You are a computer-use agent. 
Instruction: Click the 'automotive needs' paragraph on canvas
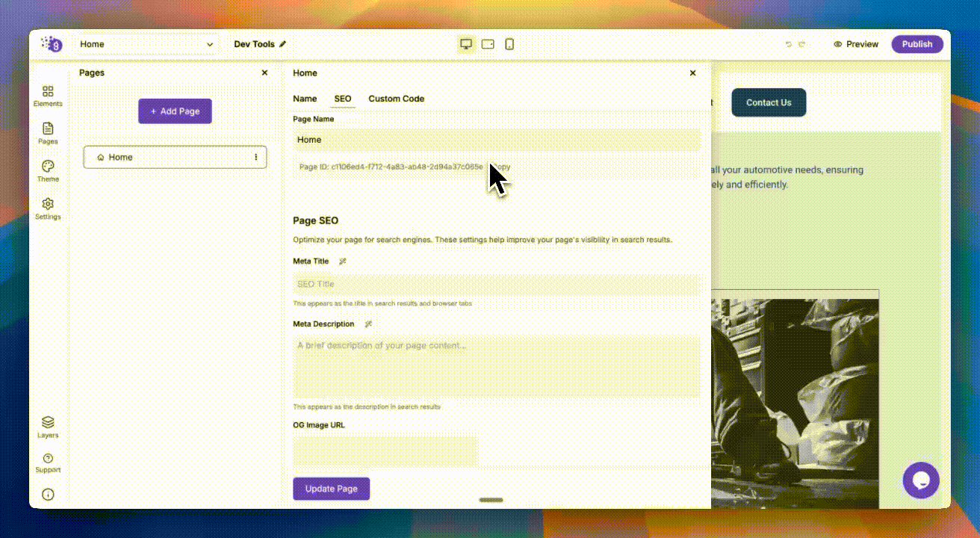[x=787, y=177]
